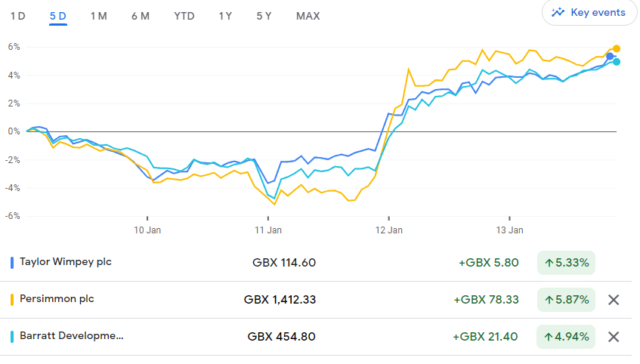Click Taylor Wimpey blue color marker
Viewport: 640px width, 364px height.
(12, 263)
